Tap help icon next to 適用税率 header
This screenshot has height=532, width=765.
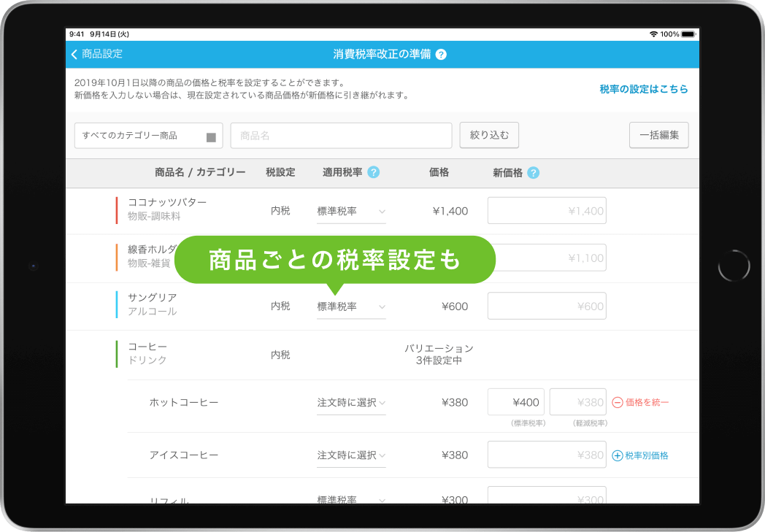click(x=373, y=173)
